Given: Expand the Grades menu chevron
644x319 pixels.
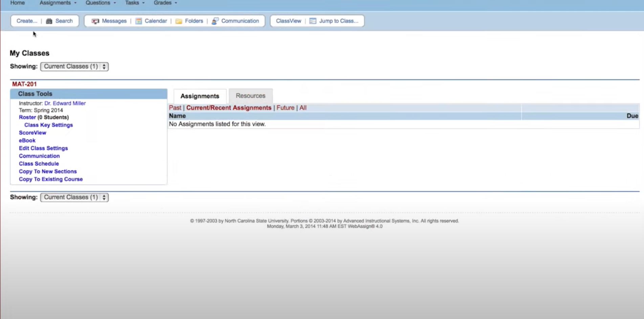Looking at the screenshot, I should tap(175, 2).
